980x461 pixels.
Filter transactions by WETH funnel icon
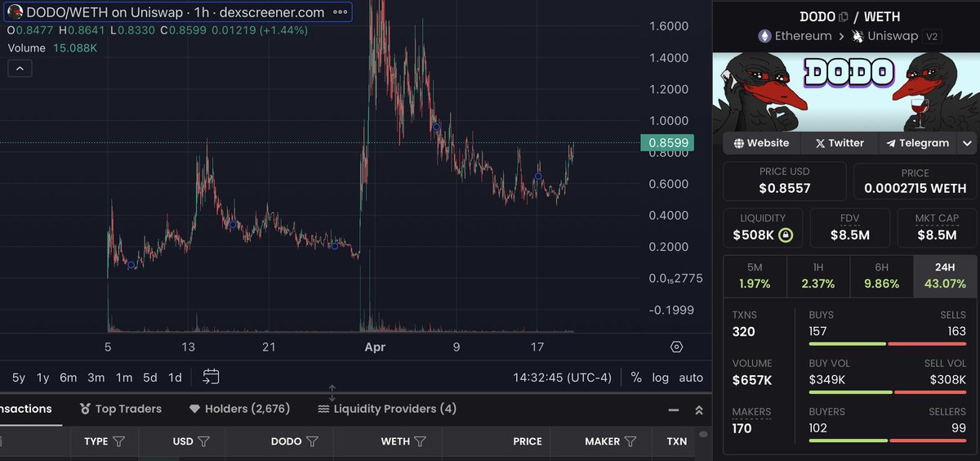[x=420, y=441]
